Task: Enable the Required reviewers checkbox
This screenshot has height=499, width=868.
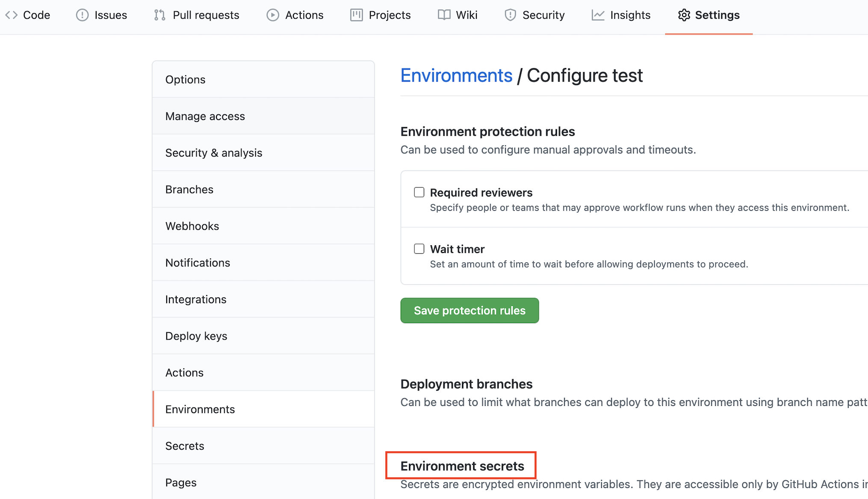Action: pos(419,192)
